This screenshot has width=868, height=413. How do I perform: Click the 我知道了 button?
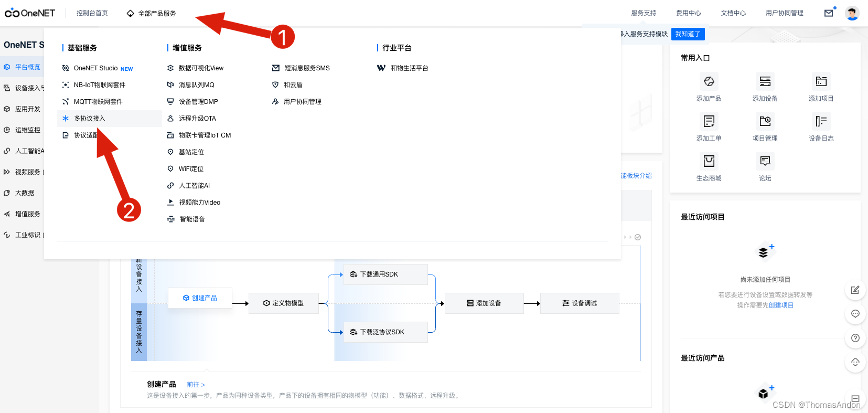pos(688,34)
